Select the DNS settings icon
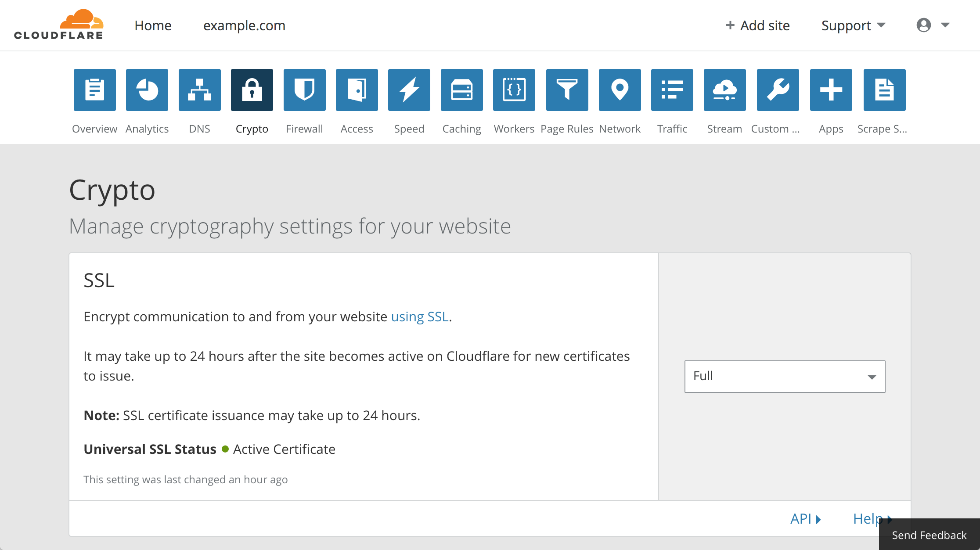980x550 pixels. (199, 90)
